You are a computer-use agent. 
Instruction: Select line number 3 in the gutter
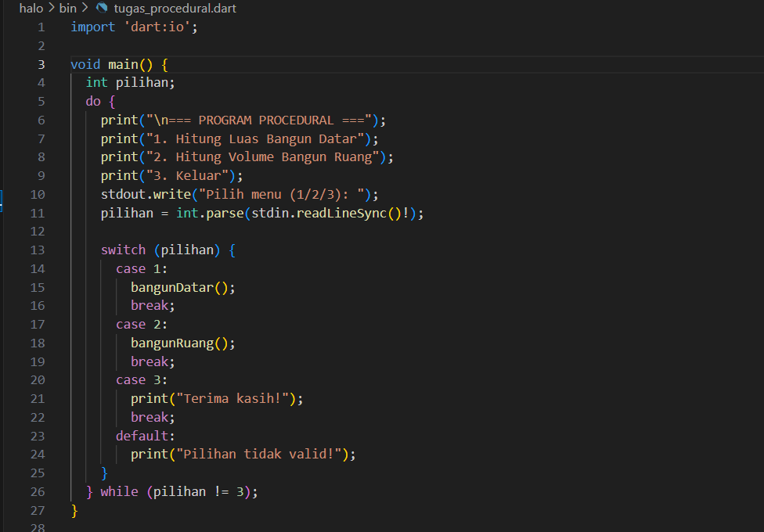(x=41, y=64)
